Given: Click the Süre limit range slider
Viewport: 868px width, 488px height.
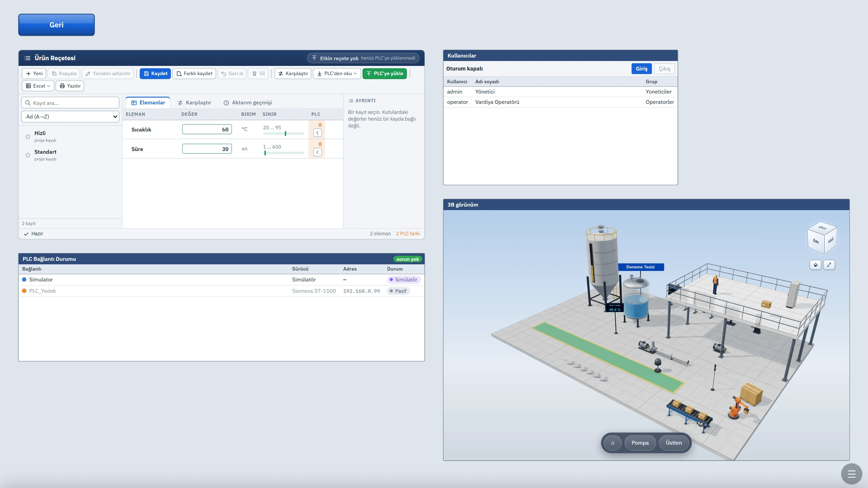Looking at the screenshot, I should click(x=283, y=153).
